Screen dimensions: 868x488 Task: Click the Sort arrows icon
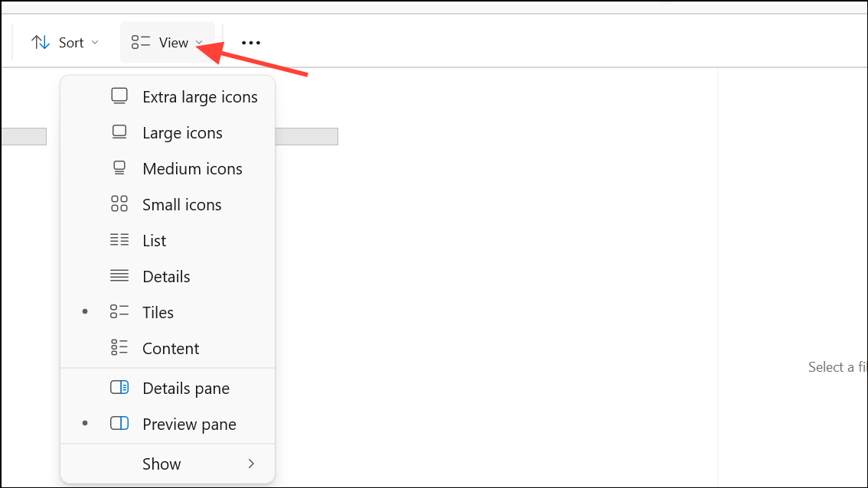pyautogui.click(x=41, y=43)
